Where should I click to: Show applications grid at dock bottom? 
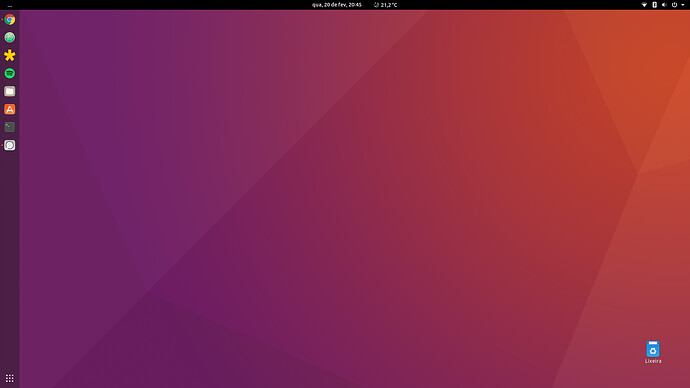coord(10,378)
